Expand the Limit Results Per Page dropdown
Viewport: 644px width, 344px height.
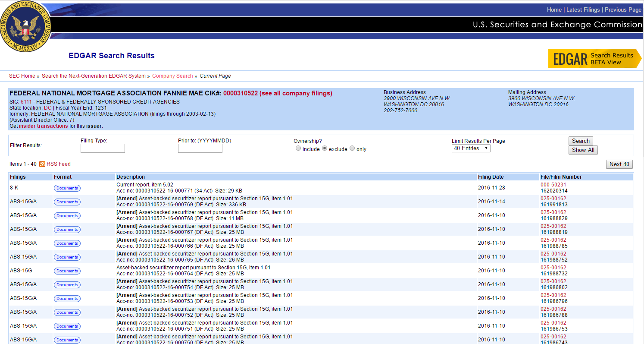(471, 148)
